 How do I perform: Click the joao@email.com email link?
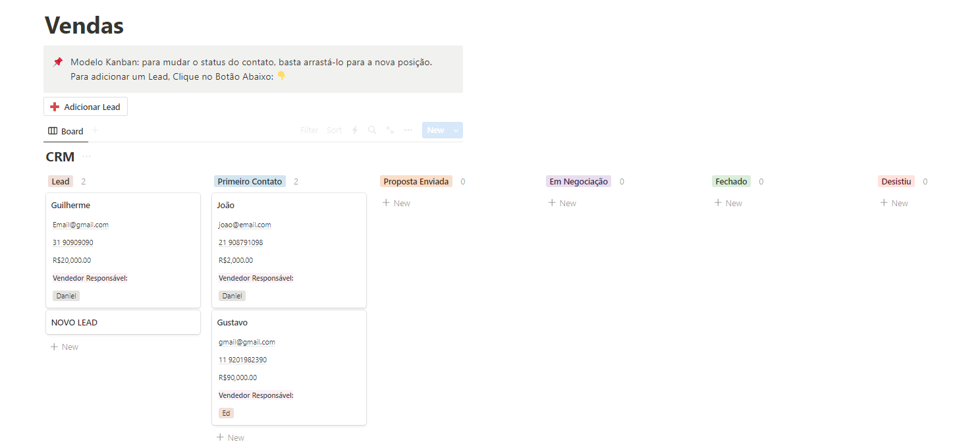tap(245, 225)
